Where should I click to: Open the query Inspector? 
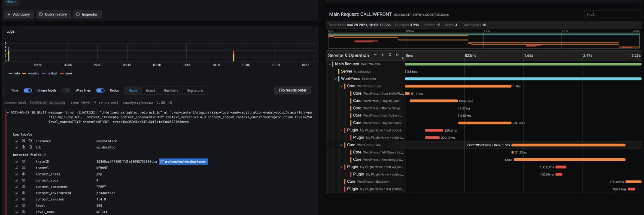tap(87, 14)
